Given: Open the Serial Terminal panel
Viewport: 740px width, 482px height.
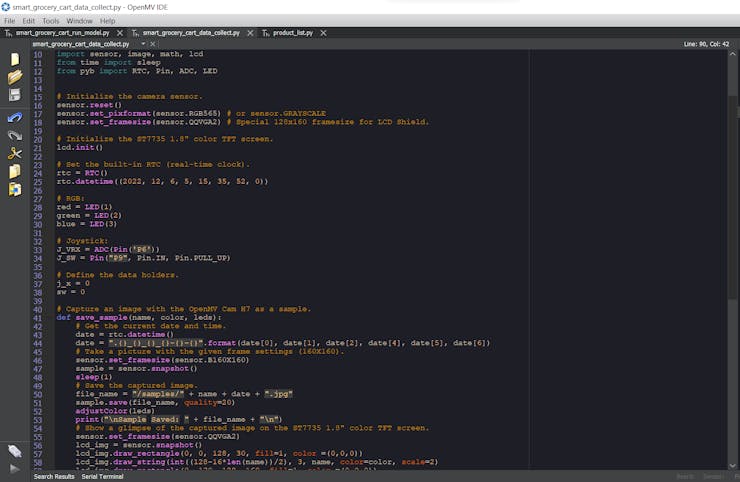Looking at the screenshot, I should pyautogui.click(x=103, y=477).
